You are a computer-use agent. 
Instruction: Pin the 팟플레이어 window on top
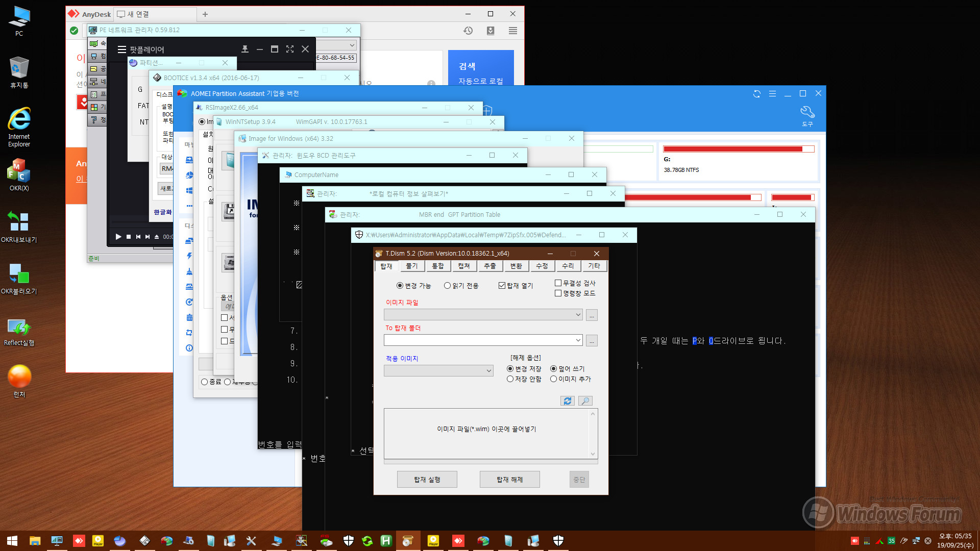pos(245,49)
